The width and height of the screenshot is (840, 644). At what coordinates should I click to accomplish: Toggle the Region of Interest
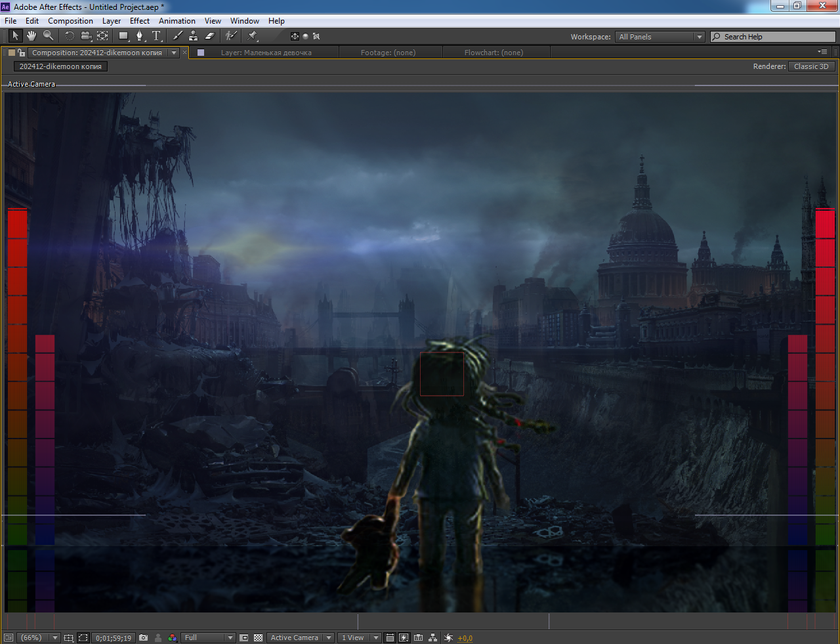[244, 637]
